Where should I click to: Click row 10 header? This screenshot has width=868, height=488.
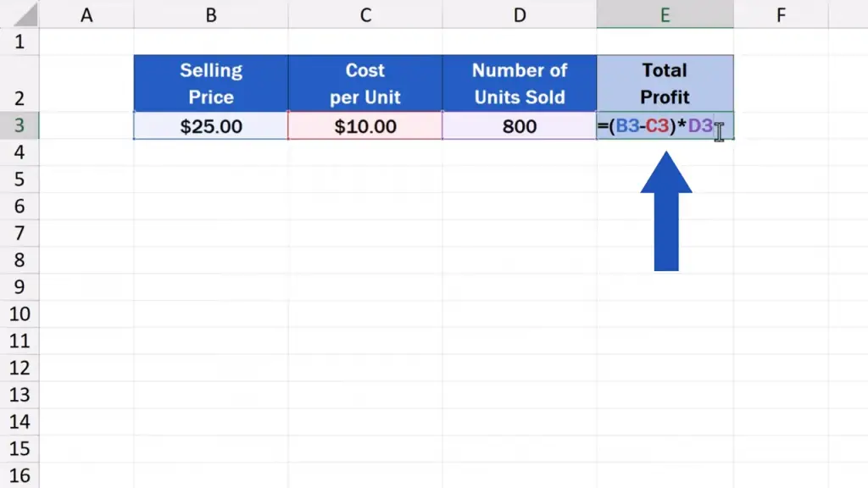[x=19, y=314]
